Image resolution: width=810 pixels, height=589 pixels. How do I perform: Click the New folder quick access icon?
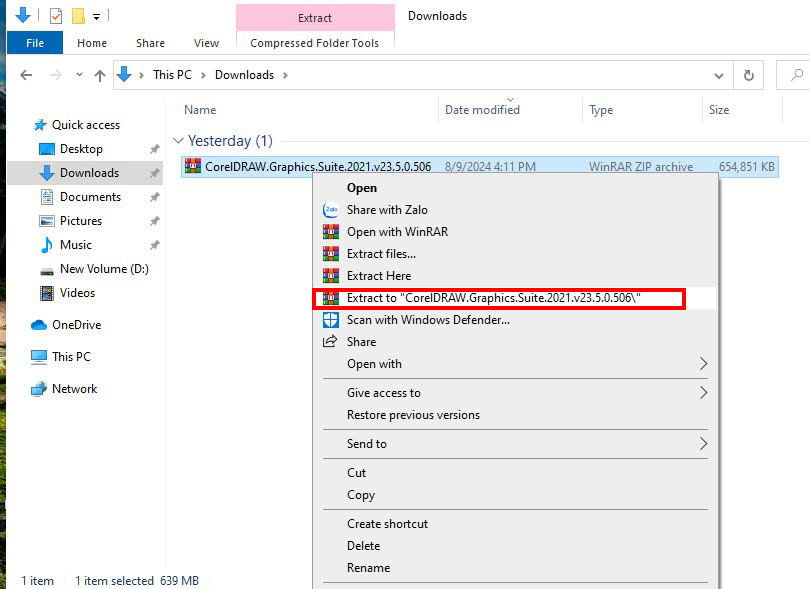tap(78, 16)
